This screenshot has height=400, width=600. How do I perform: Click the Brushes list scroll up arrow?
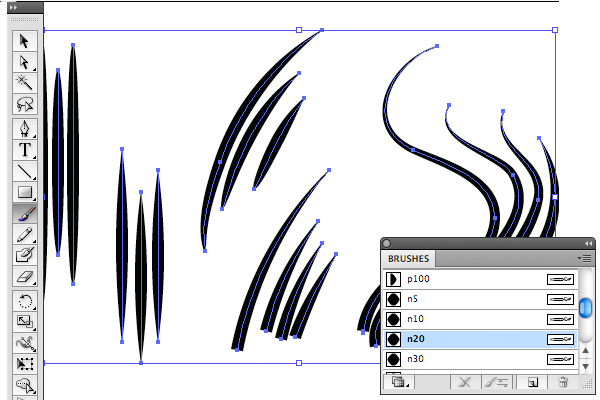pos(585,350)
